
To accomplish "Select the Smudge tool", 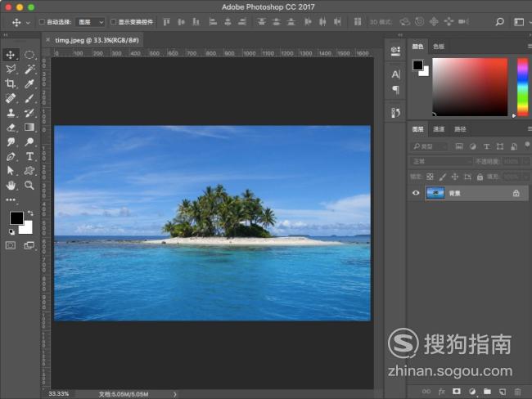I will tap(11, 141).
